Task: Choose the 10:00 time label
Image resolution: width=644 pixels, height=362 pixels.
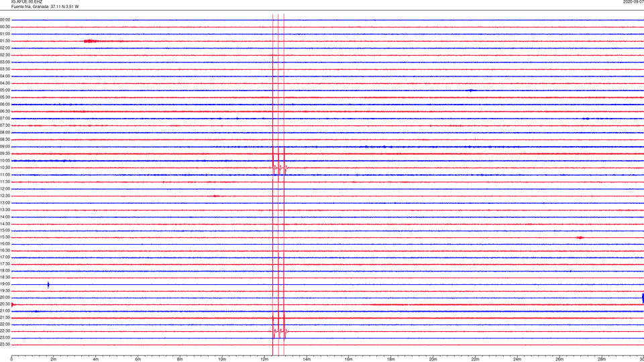Action: [5, 160]
